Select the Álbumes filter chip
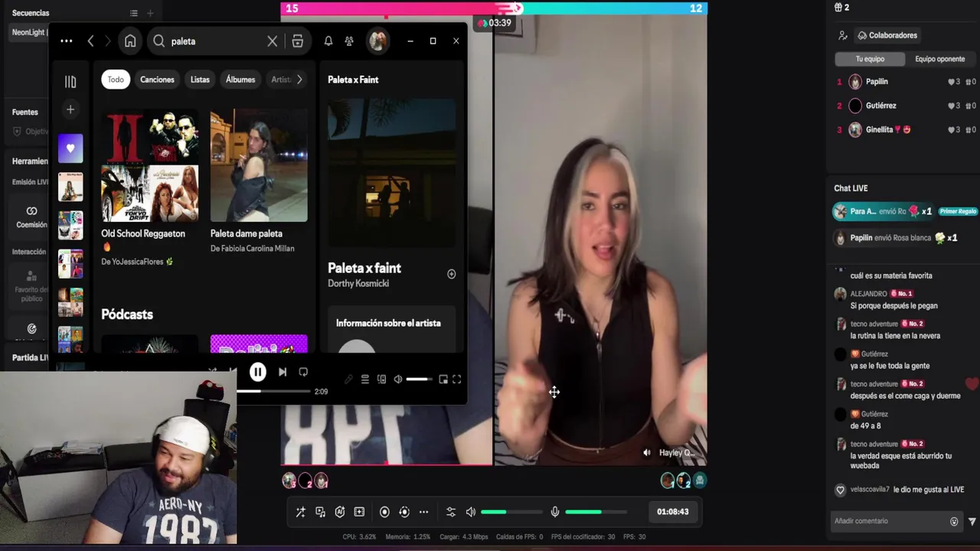980x551 pixels. coord(240,80)
